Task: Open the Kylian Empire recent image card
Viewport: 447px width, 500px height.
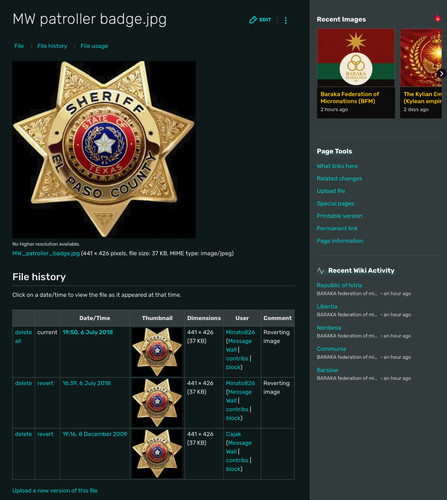Action: click(x=421, y=73)
